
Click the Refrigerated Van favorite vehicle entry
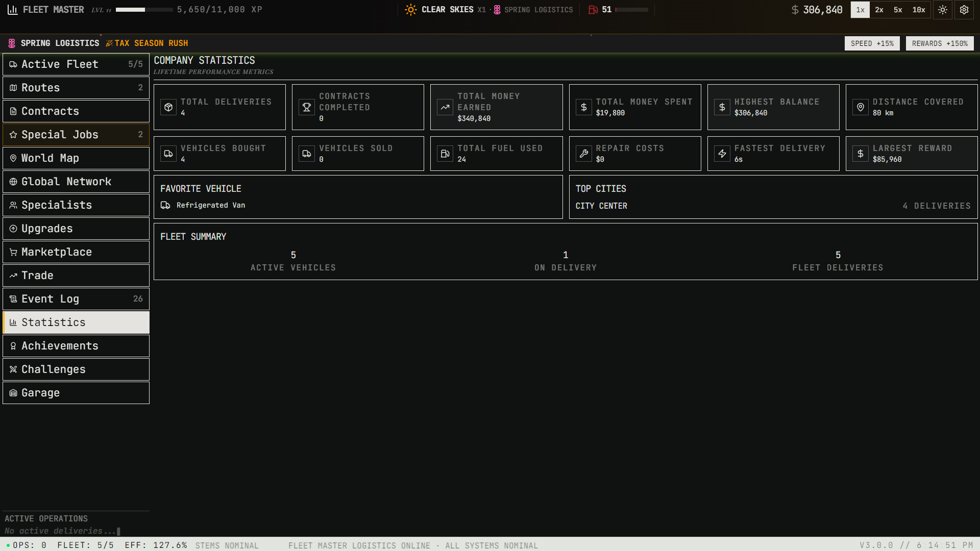pos(210,205)
